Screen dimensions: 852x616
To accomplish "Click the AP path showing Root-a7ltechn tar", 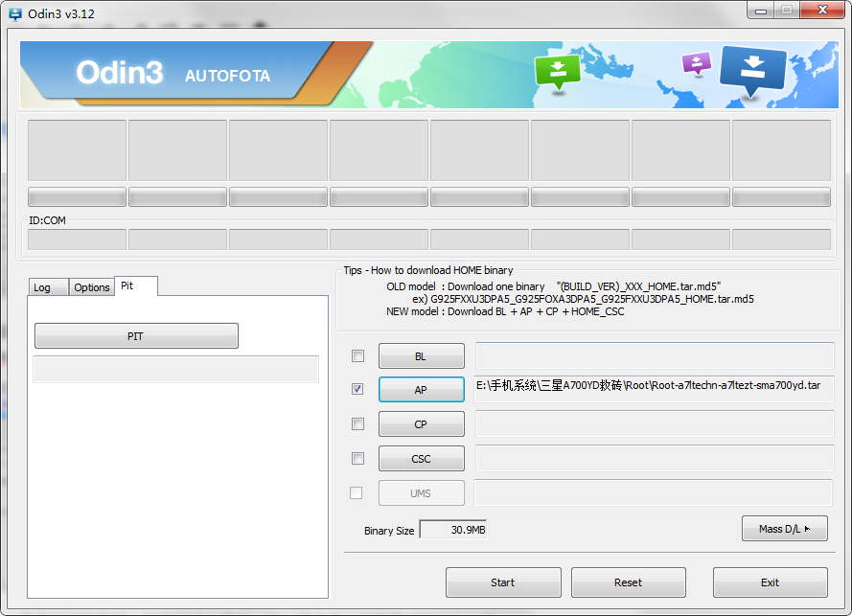I will click(655, 388).
